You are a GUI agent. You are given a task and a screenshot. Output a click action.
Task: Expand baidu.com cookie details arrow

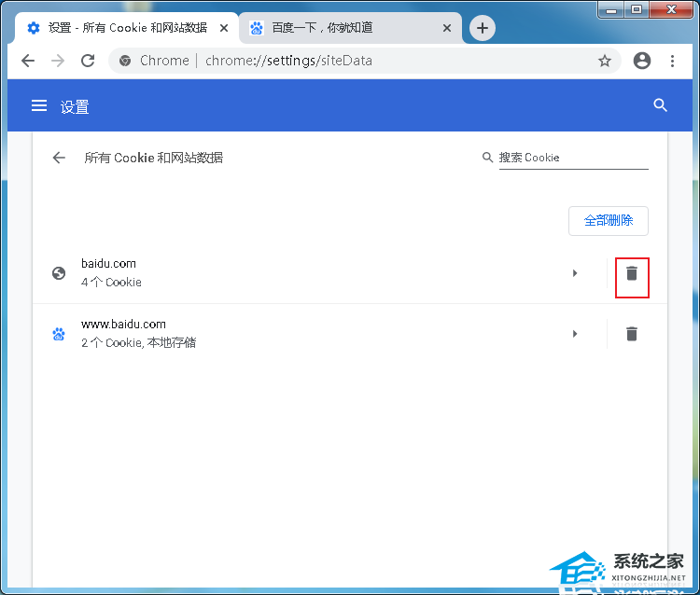[575, 273]
